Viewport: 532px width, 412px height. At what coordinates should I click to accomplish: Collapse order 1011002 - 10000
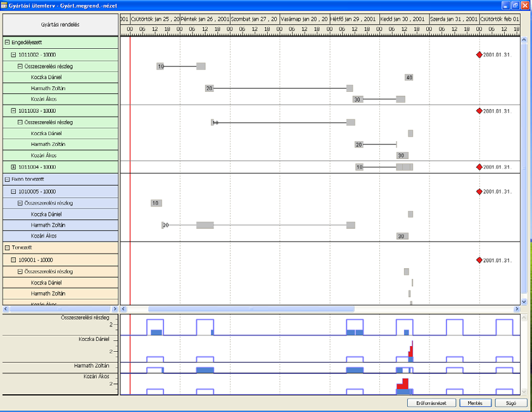coord(13,55)
